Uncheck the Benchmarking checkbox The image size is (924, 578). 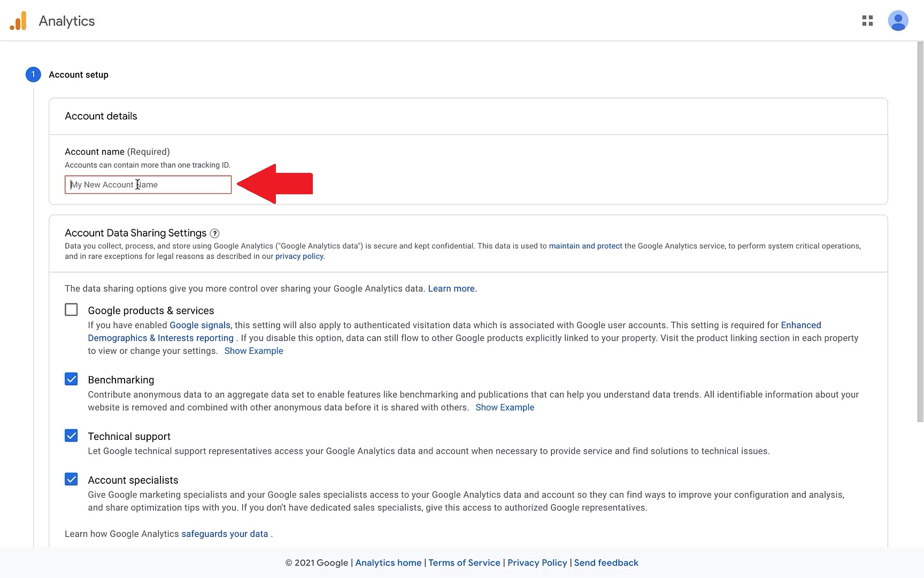71,379
